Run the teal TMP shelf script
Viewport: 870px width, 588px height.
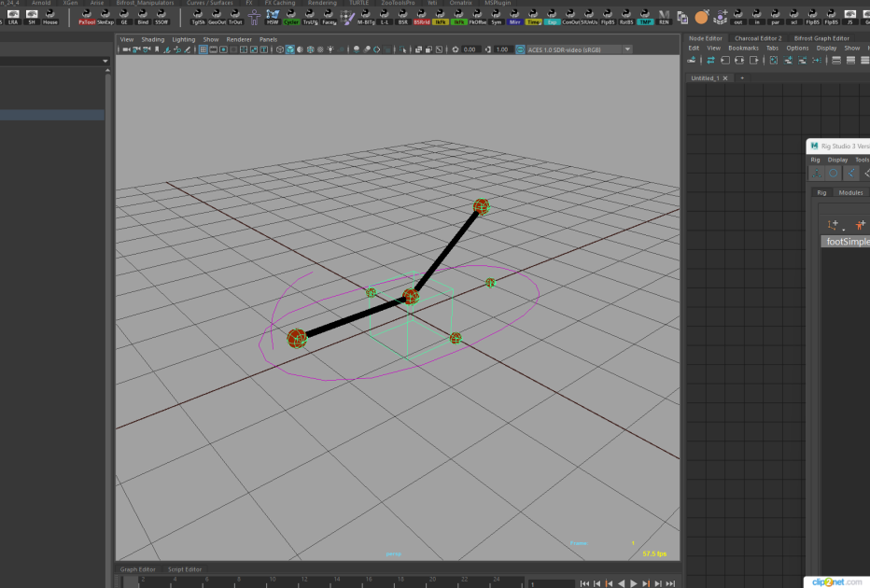point(644,17)
